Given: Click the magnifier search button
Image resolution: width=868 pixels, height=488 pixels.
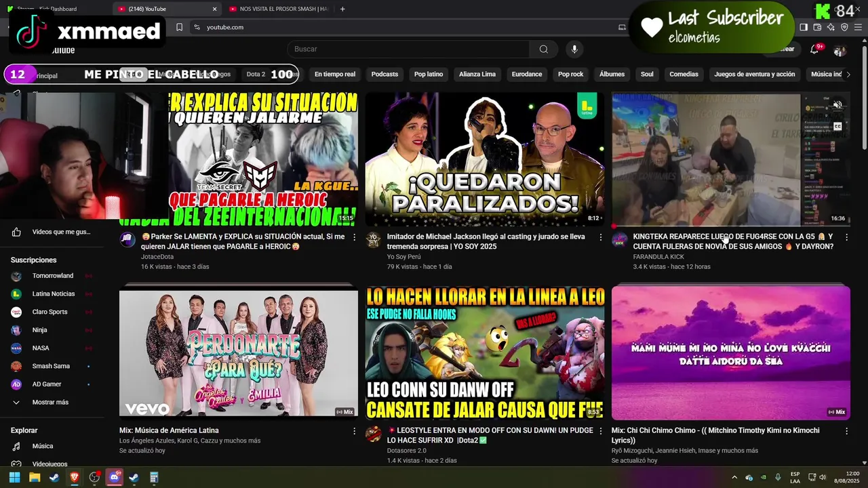Looking at the screenshot, I should [544, 49].
